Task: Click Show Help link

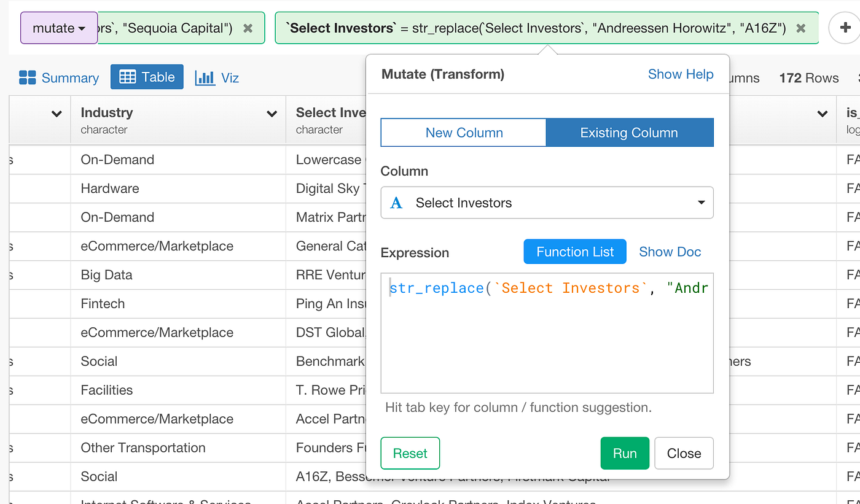Action: click(680, 74)
